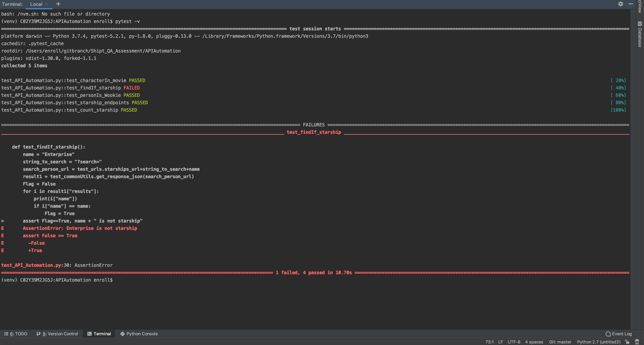Viewport: 644px width, 345px height.
Task: Click the test_starship_endpoints result line
Action: pos(75,103)
